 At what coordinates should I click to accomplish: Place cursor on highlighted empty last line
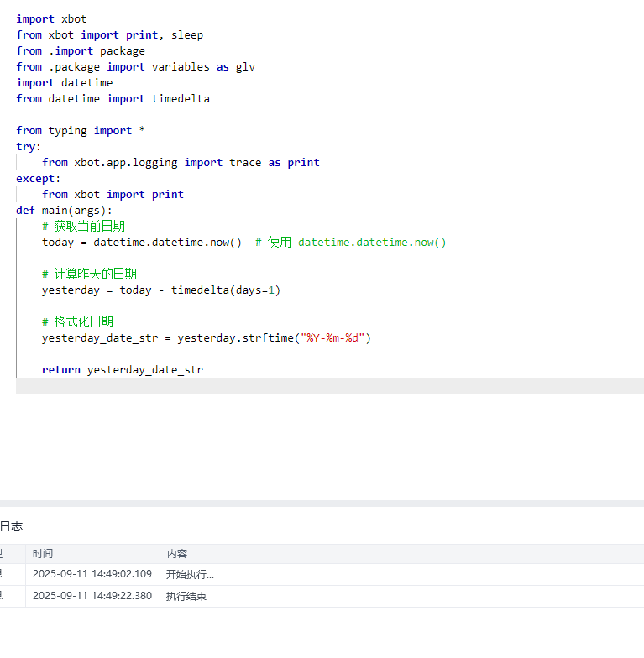[330, 386]
